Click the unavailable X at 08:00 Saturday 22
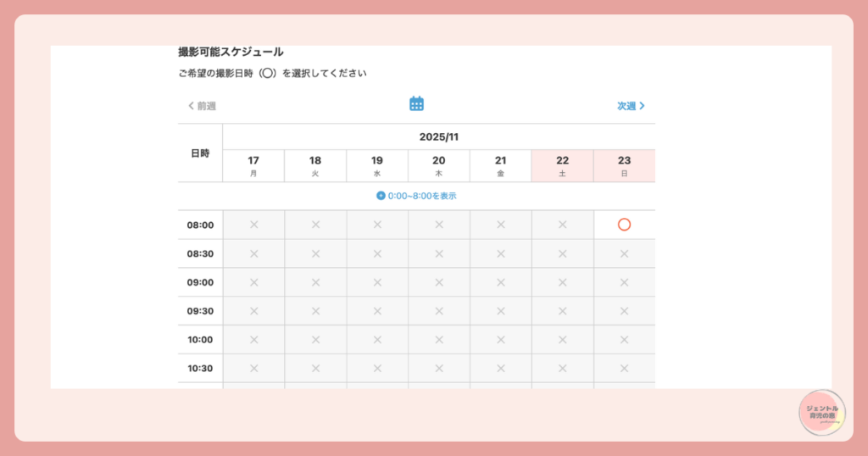868x456 pixels. [x=562, y=225]
